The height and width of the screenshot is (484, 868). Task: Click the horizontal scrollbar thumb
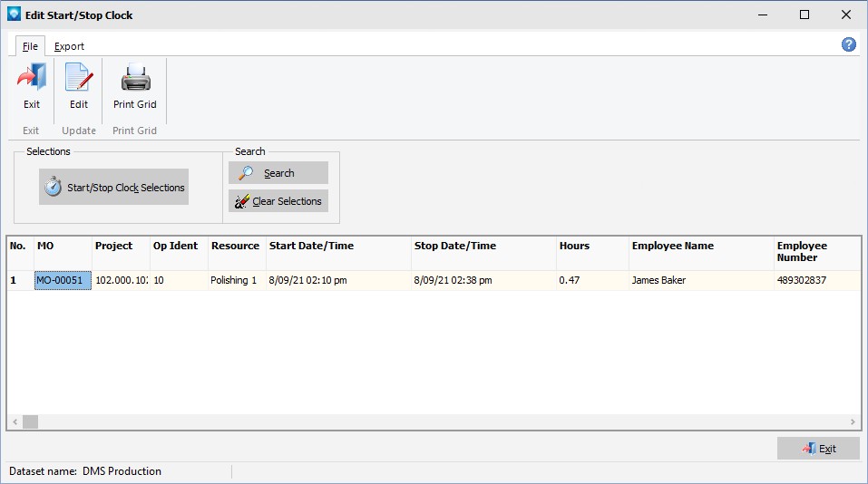coord(31,422)
